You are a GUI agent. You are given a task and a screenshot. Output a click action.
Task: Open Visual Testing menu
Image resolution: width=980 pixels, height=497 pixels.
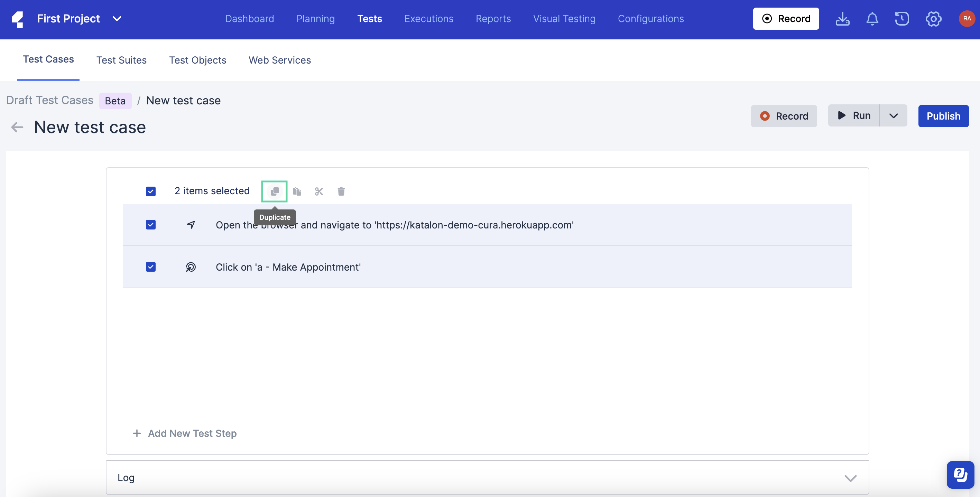[x=564, y=19]
